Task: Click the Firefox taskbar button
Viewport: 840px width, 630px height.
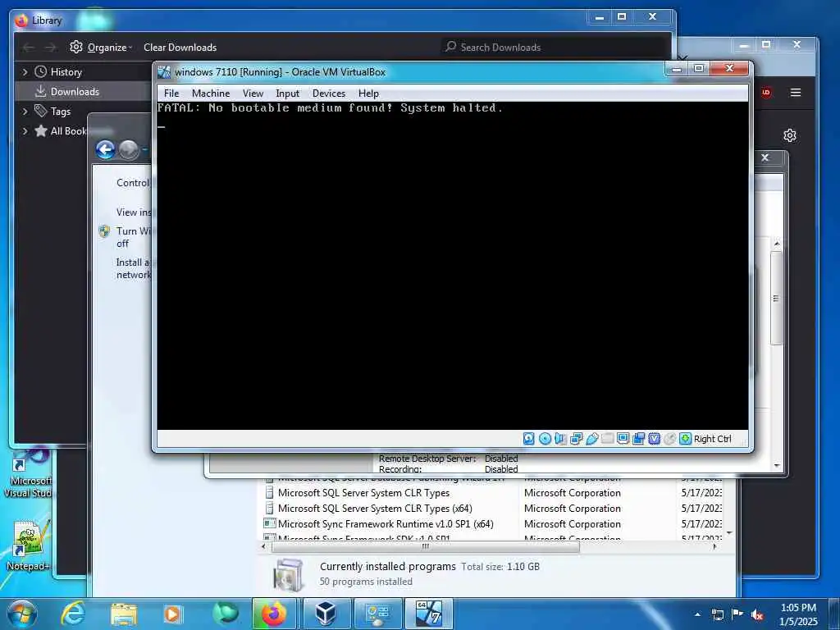Action: pos(274,614)
